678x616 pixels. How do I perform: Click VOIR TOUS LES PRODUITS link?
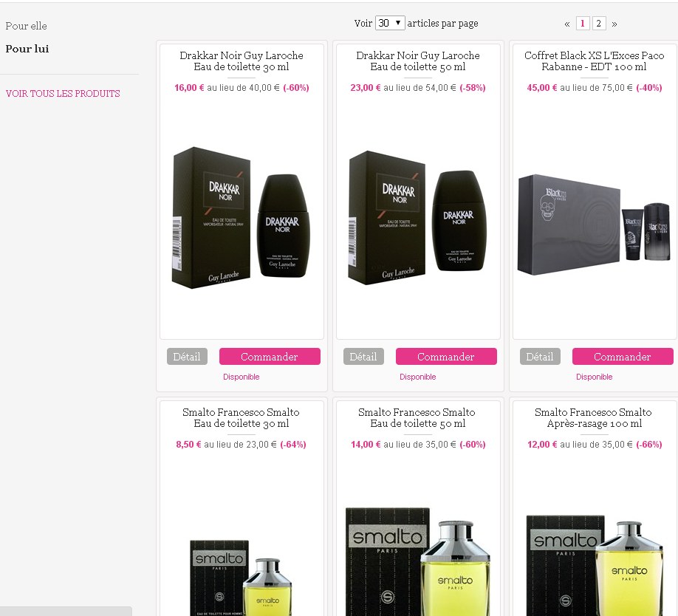(x=63, y=93)
